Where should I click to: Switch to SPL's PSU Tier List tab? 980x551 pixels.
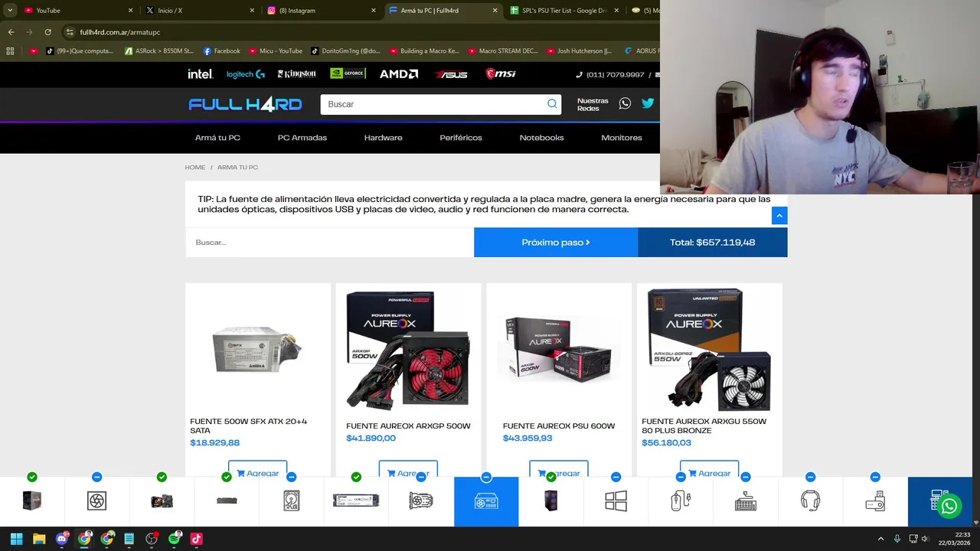coord(564,11)
